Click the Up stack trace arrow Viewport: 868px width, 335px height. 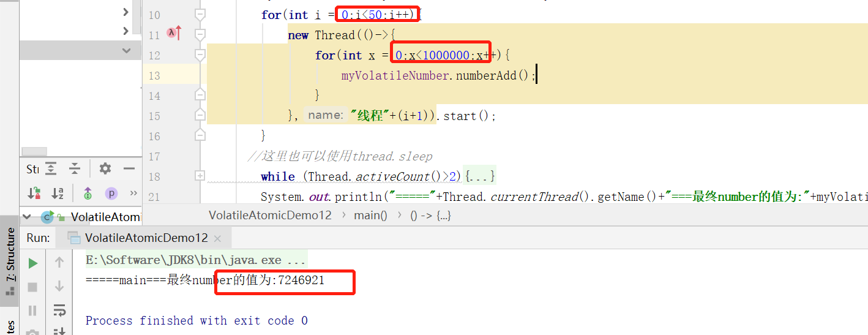pyautogui.click(x=59, y=263)
